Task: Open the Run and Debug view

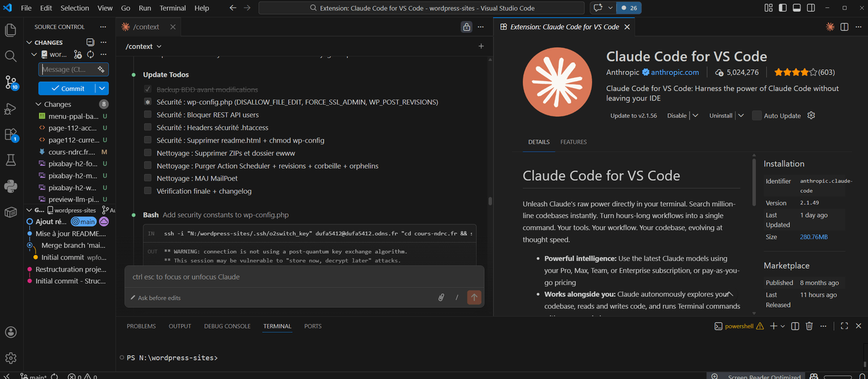Action: [x=10, y=108]
